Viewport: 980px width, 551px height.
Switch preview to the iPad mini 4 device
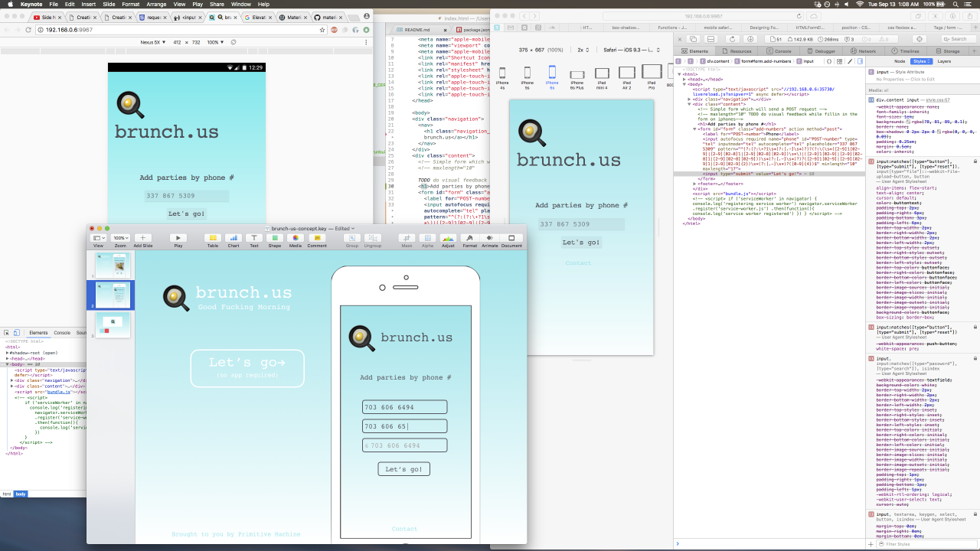[603, 74]
